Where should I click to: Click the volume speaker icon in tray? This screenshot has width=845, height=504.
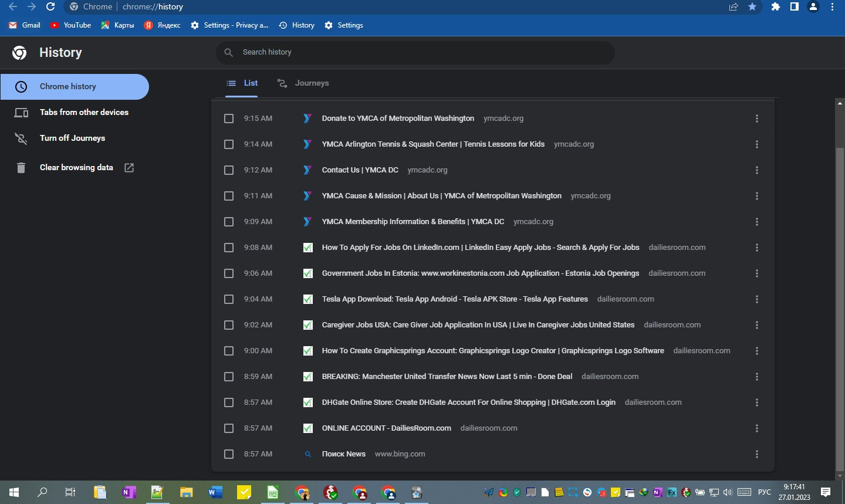[728, 492]
